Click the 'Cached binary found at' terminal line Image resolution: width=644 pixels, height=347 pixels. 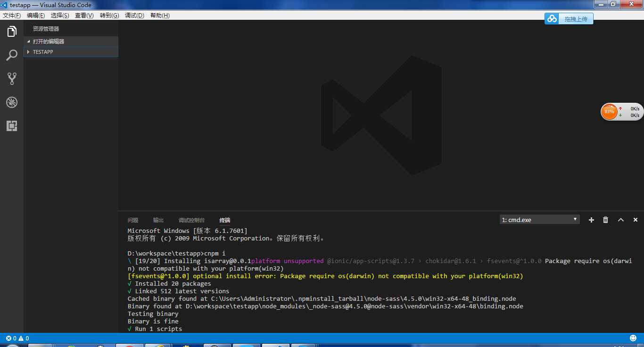point(322,298)
